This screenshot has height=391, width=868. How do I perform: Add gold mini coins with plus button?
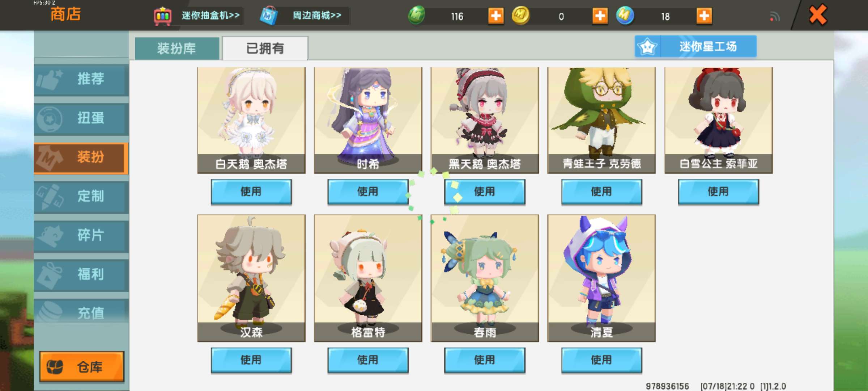600,16
